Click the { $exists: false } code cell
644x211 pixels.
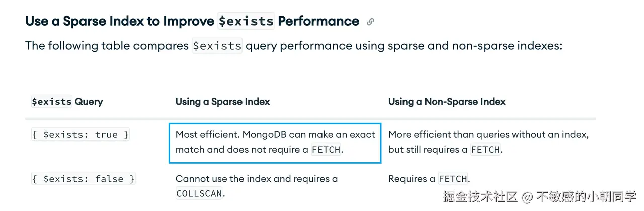tap(83, 179)
